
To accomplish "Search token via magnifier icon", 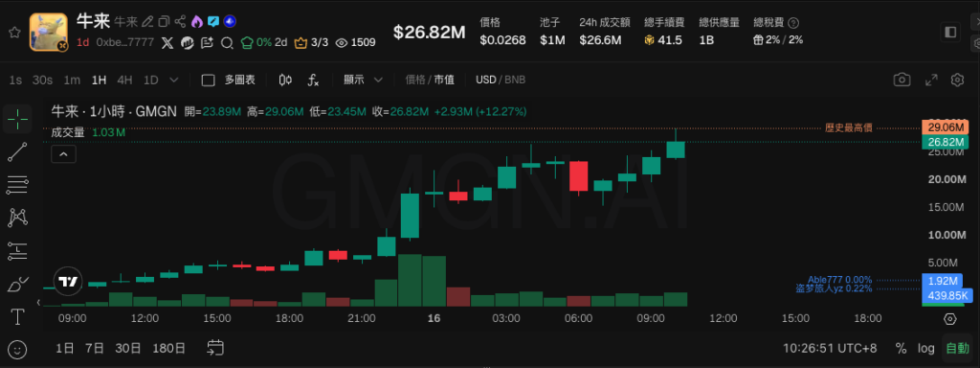I will pyautogui.click(x=228, y=42).
